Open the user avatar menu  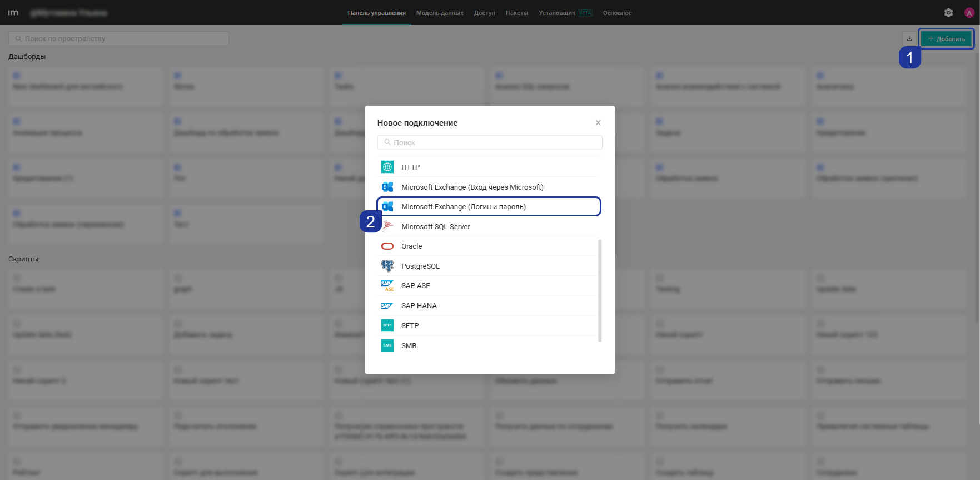969,13
